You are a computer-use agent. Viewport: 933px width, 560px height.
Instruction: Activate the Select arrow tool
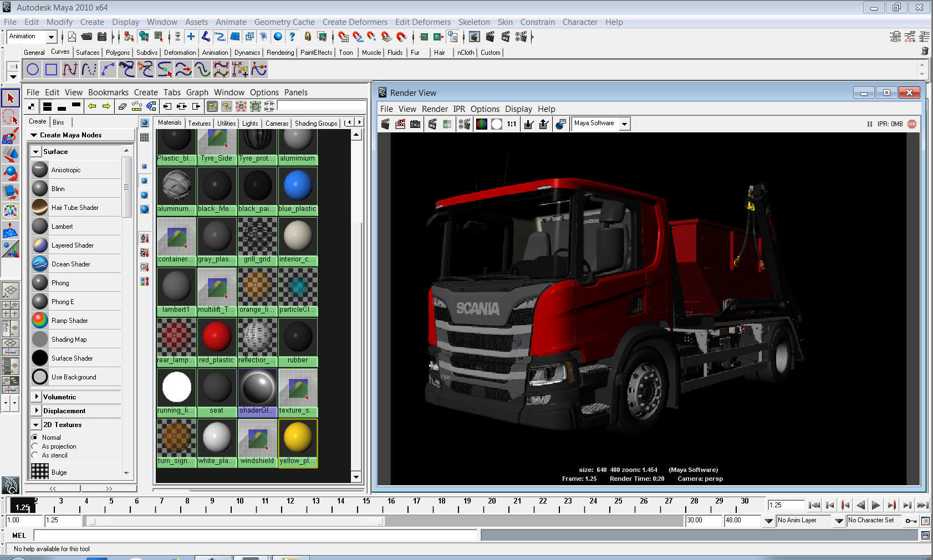click(10, 99)
